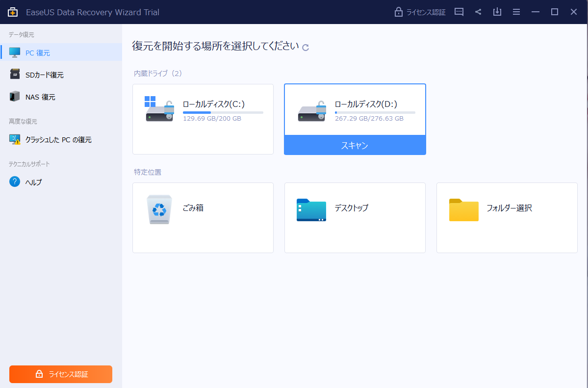Close the EaseUS window
The image size is (588, 388).
click(x=574, y=12)
